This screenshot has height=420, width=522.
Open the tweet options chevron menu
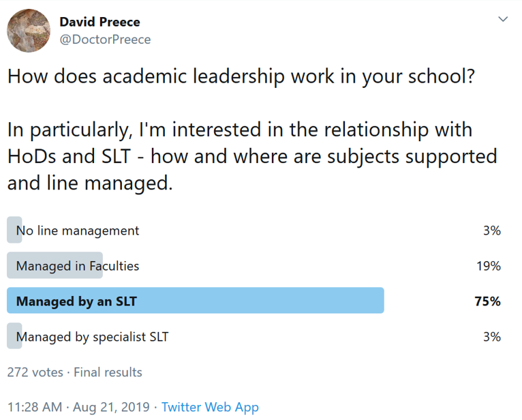[x=503, y=19]
